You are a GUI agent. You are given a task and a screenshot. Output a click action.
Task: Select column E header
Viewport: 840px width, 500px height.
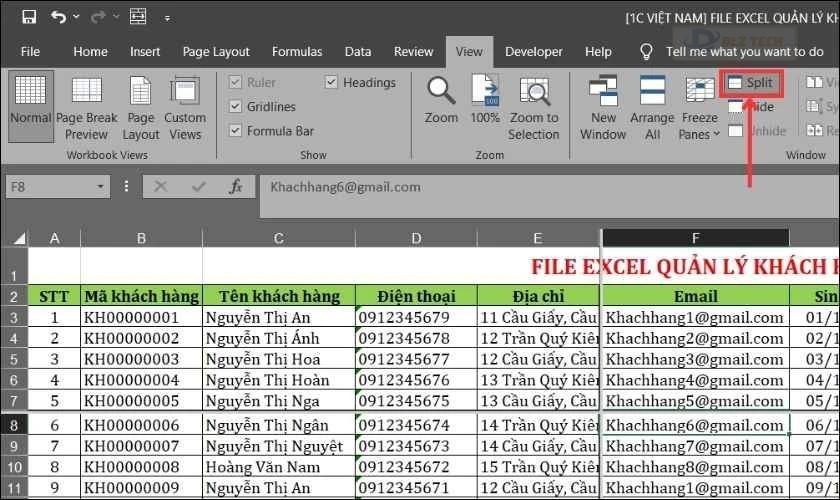pos(538,238)
